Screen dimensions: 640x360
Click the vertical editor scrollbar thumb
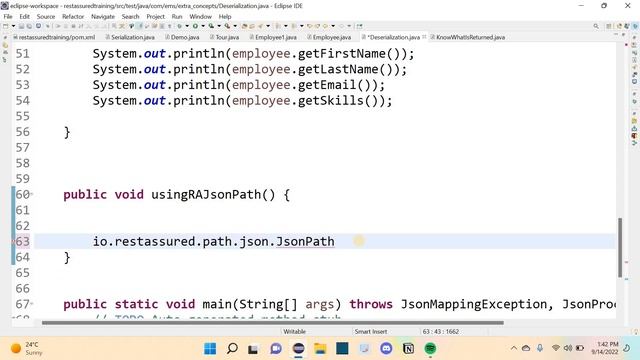[620, 247]
